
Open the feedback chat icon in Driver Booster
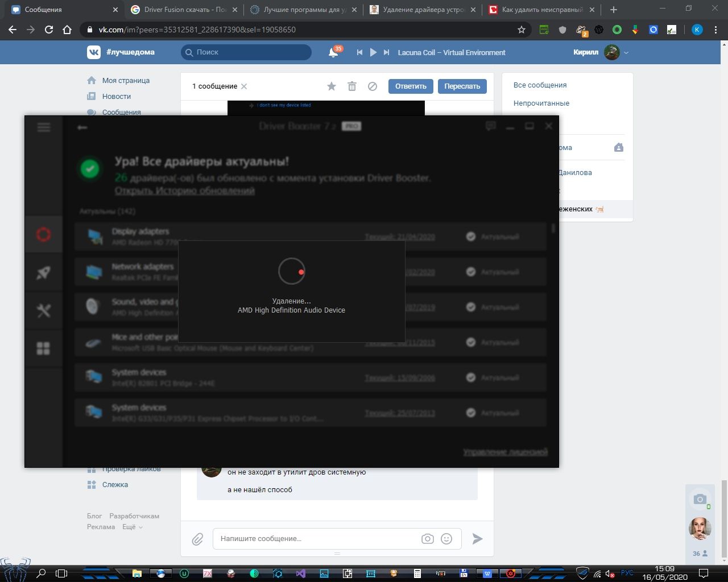(491, 126)
